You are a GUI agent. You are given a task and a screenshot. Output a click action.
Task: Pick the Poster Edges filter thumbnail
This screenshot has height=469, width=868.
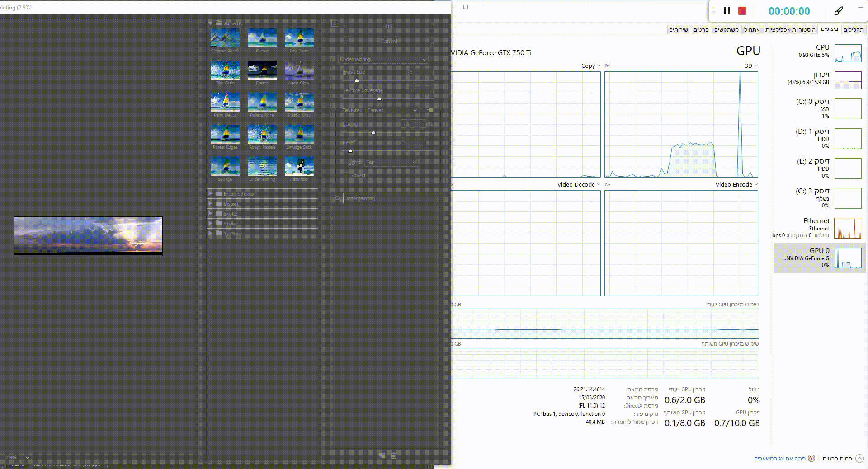click(x=225, y=134)
